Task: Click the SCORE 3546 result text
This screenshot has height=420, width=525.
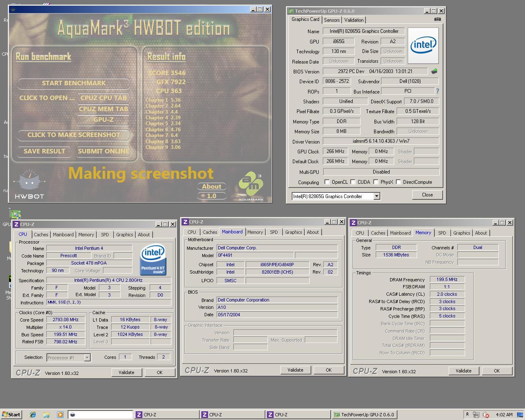Action: pos(167,73)
